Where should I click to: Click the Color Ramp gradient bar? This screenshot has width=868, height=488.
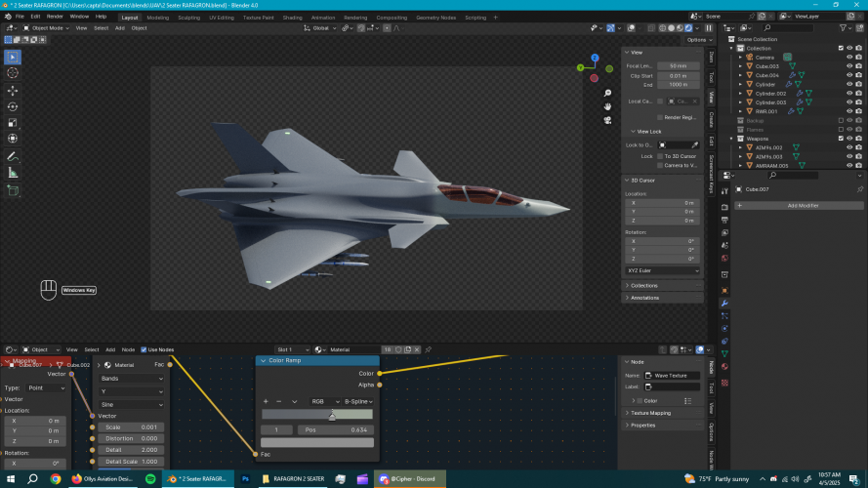317,414
